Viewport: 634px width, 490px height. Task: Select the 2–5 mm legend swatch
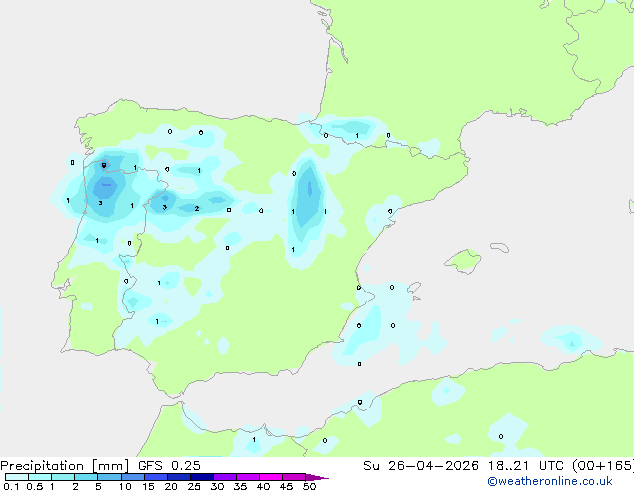(86, 477)
